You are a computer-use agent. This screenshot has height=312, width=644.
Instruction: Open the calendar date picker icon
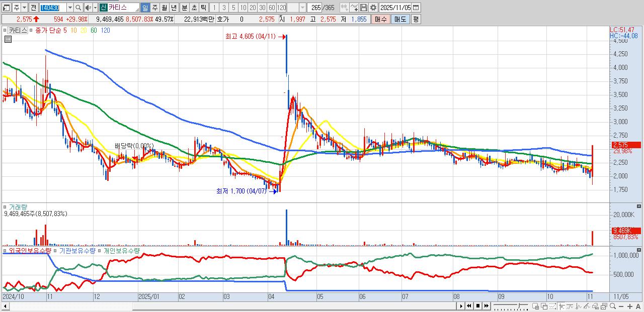[x=416, y=8]
